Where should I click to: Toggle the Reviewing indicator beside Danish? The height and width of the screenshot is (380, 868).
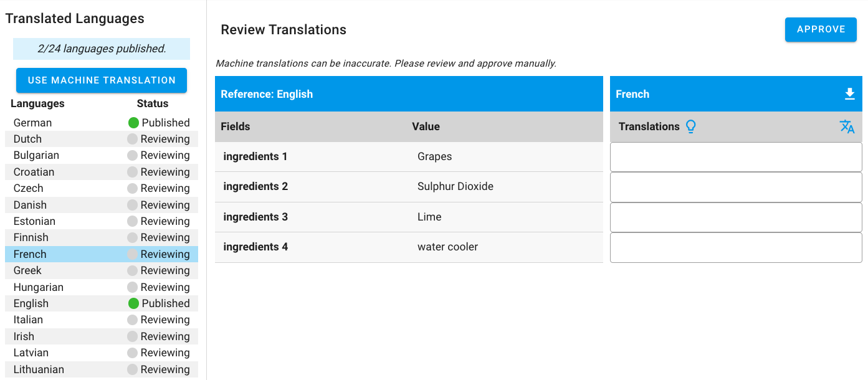coord(132,204)
